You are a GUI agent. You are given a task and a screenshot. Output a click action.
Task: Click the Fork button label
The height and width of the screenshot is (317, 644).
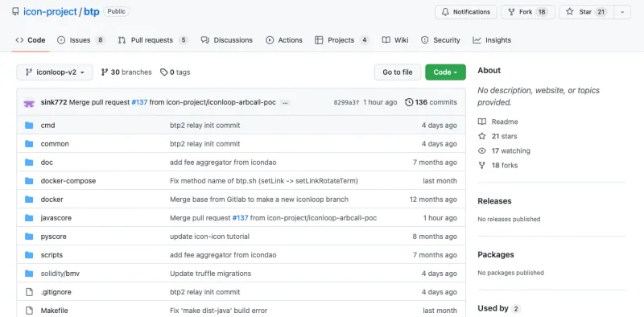click(526, 12)
